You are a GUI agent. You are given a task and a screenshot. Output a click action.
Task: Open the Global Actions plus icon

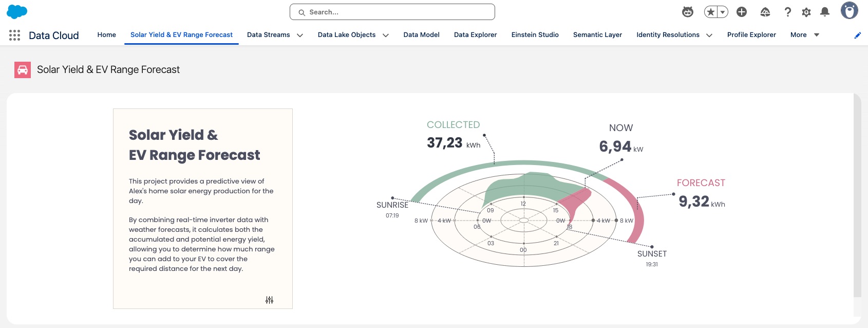(x=742, y=12)
